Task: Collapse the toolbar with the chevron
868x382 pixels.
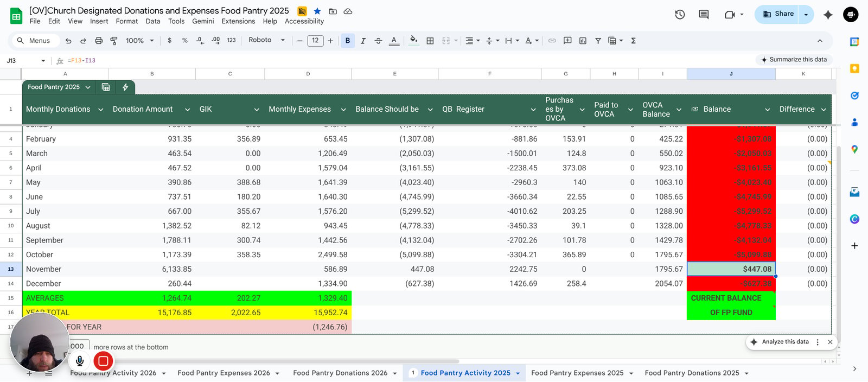Action: (x=820, y=41)
